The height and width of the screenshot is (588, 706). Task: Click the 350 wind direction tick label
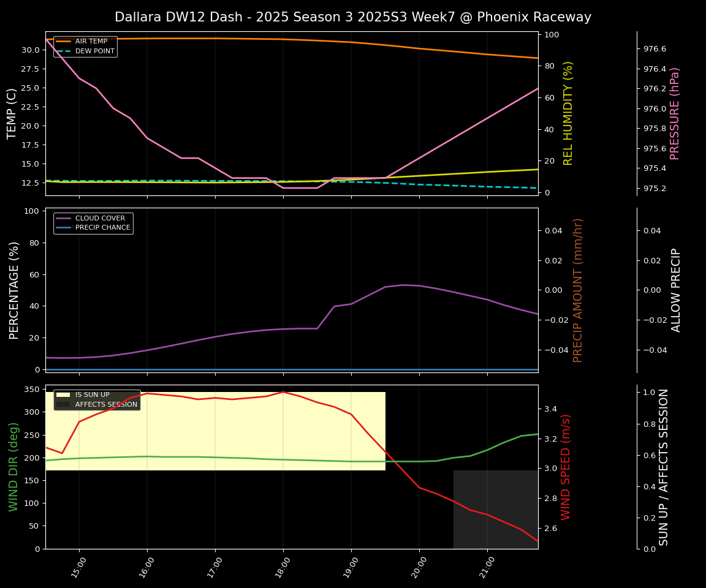tap(32, 389)
